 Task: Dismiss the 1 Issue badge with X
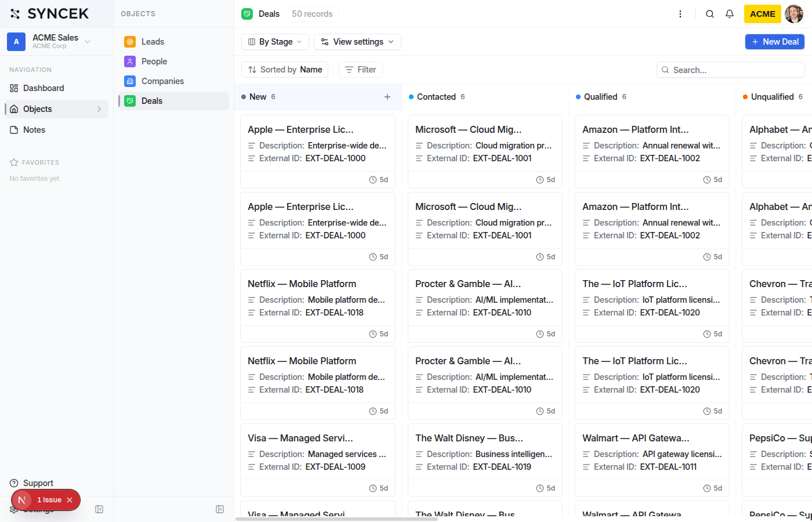70,500
